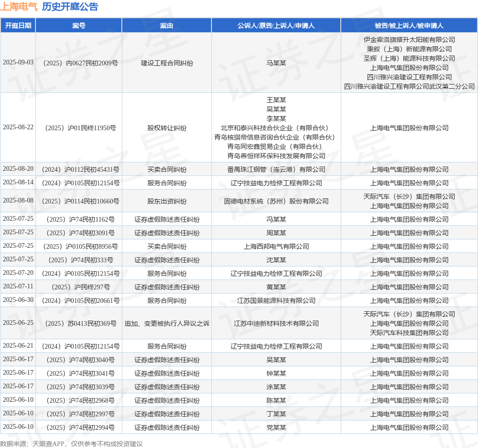Click the date 2025-08-20

pos(18,168)
